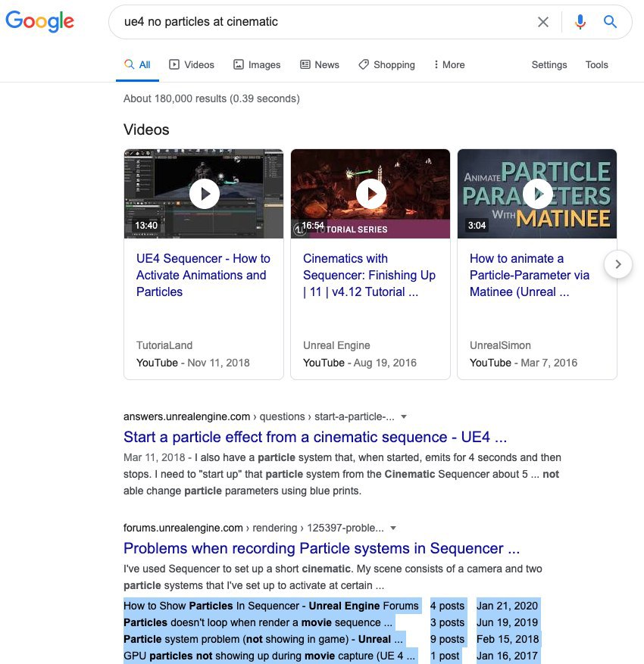The image size is (644, 664).
Task: Click the Videos section heading
Action: (x=146, y=129)
